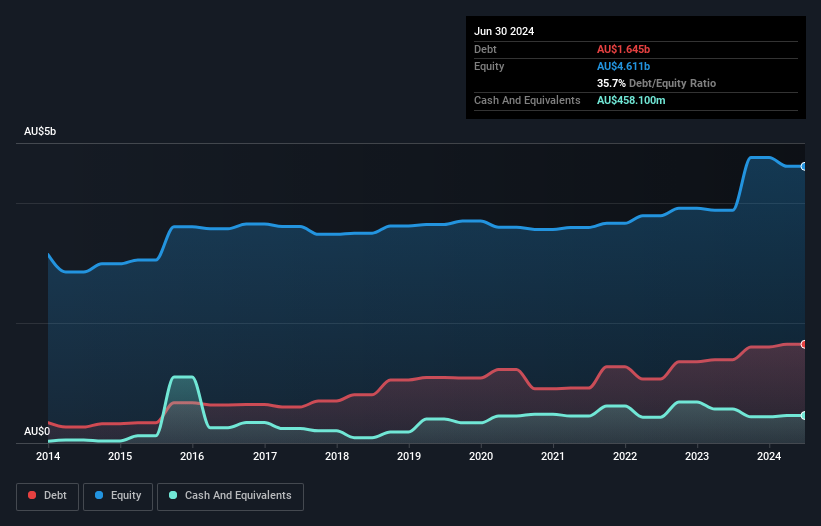The image size is (821, 526).
Task: Select the 2019 x-axis label
Action: click(x=409, y=456)
